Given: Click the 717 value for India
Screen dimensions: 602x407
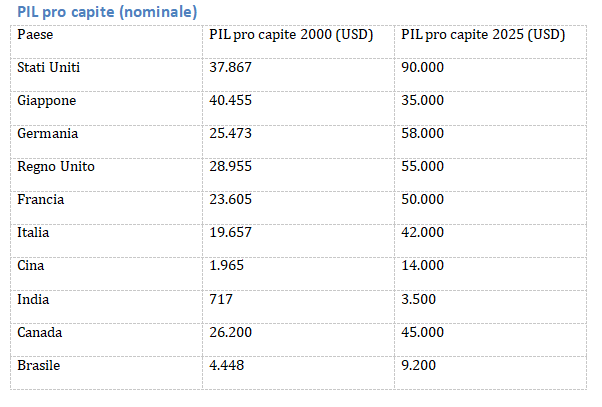Looking at the screenshot, I should (220, 298).
